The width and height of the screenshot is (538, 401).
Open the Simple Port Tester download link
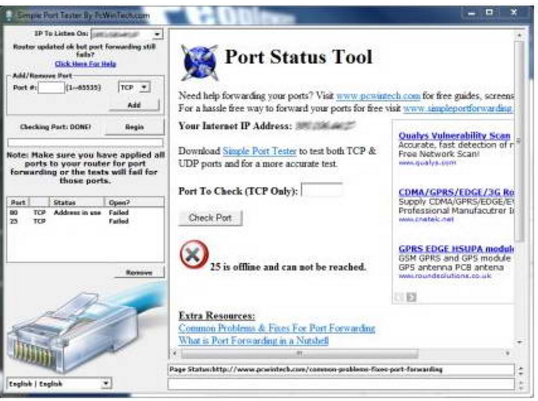pos(259,151)
